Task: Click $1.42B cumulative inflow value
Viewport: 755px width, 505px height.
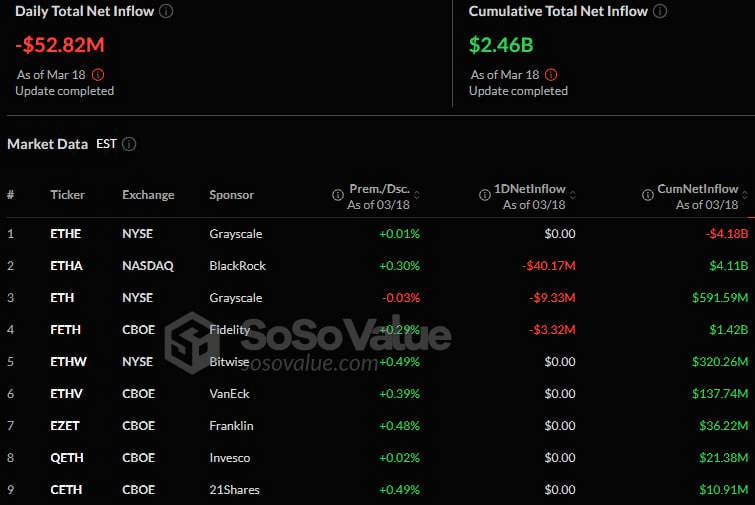Action: coord(729,330)
